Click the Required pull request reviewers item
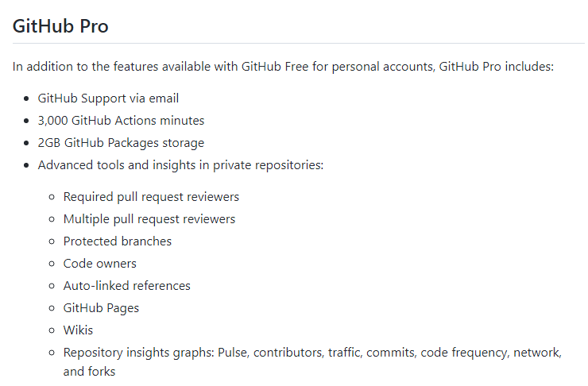The height and width of the screenshot is (386, 588). tap(151, 197)
